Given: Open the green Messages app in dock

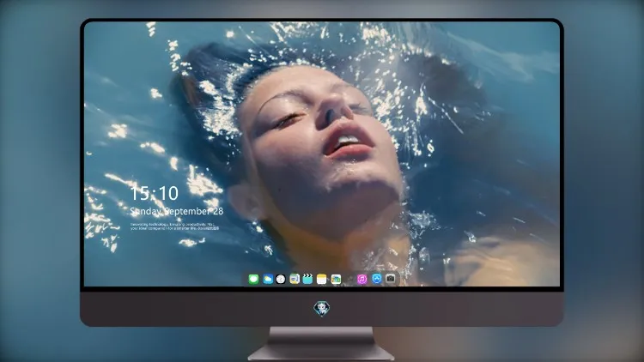Looking at the screenshot, I should [x=253, y=279].
